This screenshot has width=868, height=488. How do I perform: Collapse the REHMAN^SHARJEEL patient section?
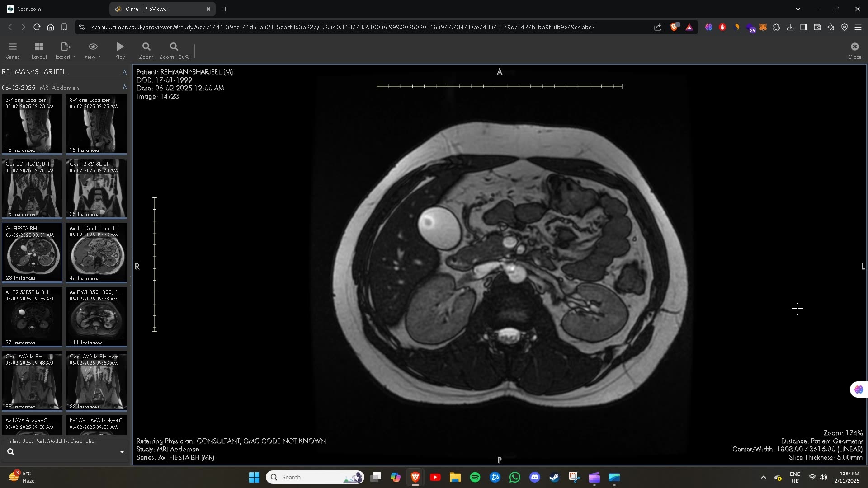(124, 72)
